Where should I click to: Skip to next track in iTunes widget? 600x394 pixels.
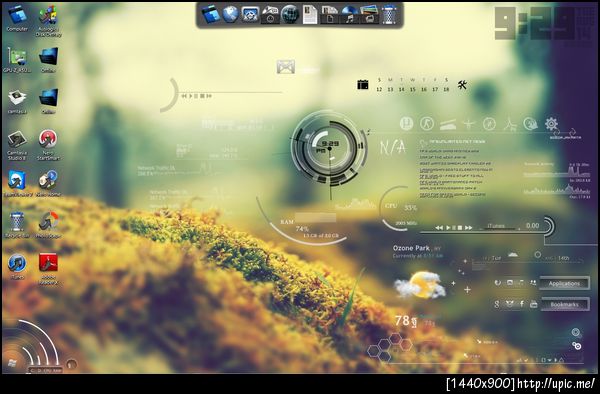point(469,228)
